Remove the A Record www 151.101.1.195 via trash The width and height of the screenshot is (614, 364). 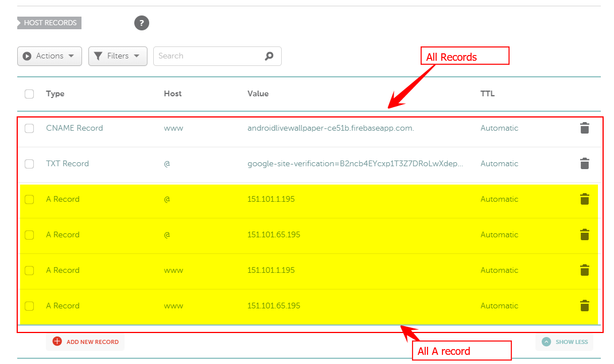tap(585, 270)
